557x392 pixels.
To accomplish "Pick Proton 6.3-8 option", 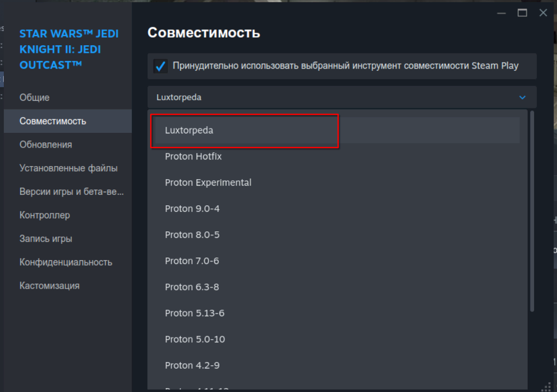I will [x=192, y=287].
